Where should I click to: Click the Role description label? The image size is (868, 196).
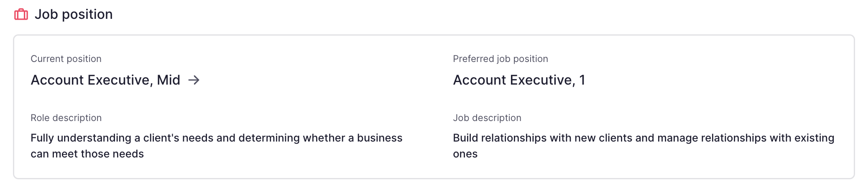point(66,118)
